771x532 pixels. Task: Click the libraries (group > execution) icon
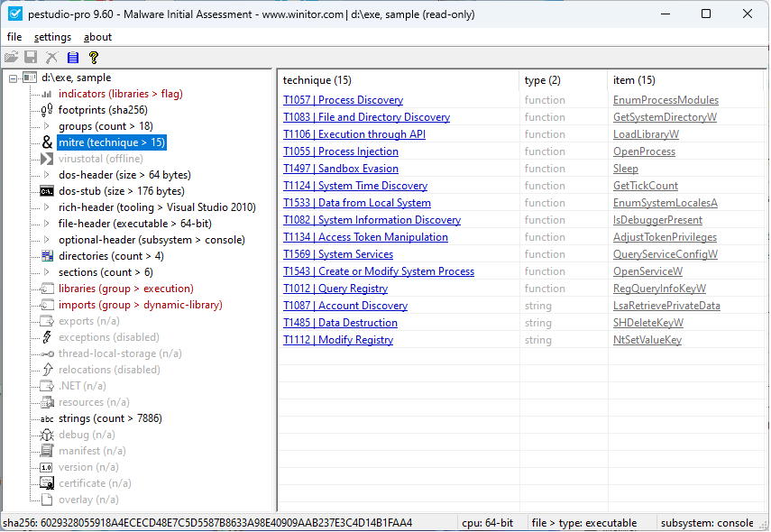pyautogui.click(x=46, y=288)
